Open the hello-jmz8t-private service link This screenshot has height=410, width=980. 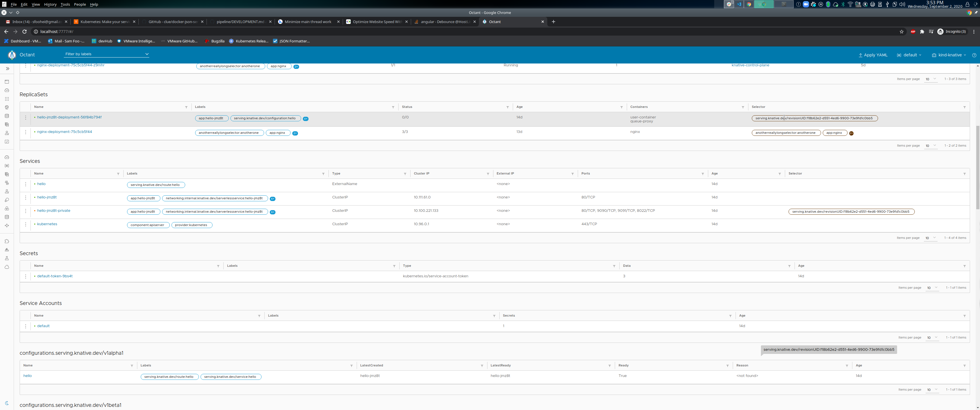click(53, 210)
